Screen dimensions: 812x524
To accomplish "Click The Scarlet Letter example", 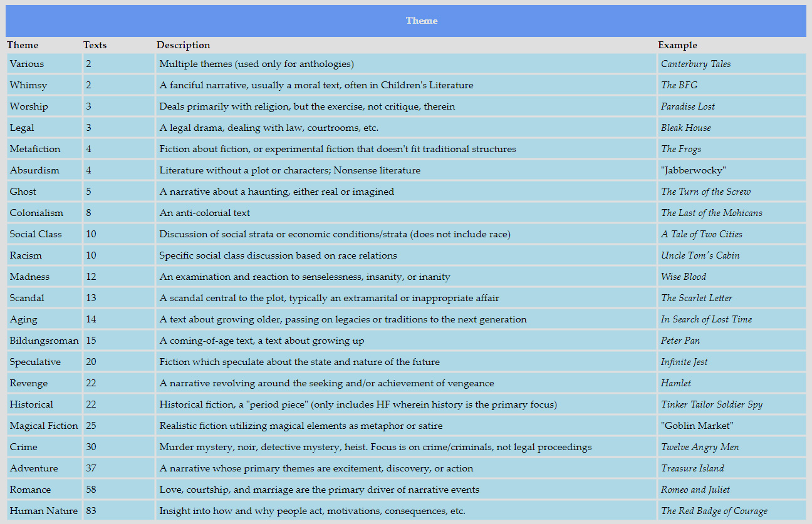I will [x=697, y=298].
